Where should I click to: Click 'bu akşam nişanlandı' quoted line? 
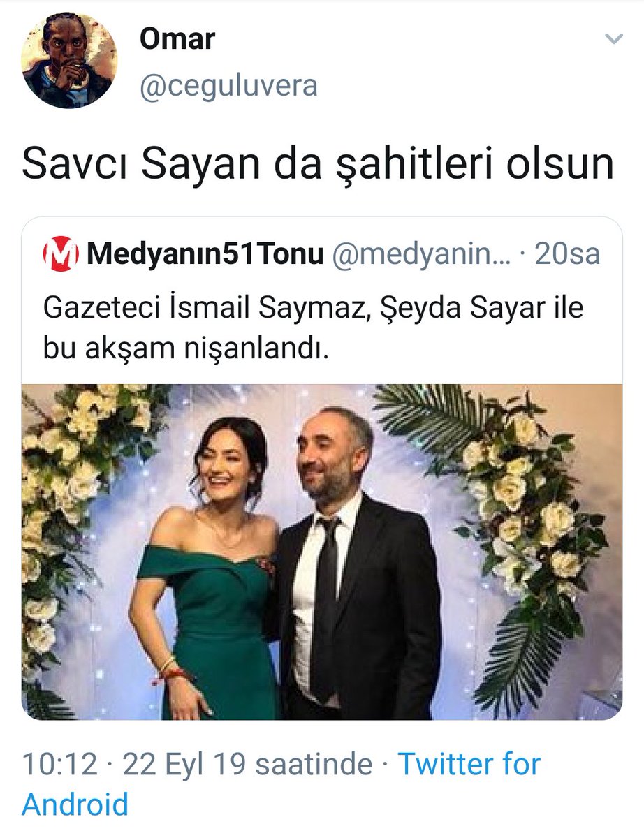(185, 349)
